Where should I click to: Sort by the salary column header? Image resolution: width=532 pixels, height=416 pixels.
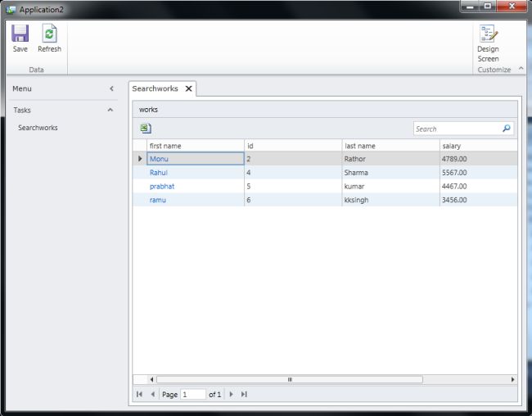pyautogui.click(x=479, y=146)
